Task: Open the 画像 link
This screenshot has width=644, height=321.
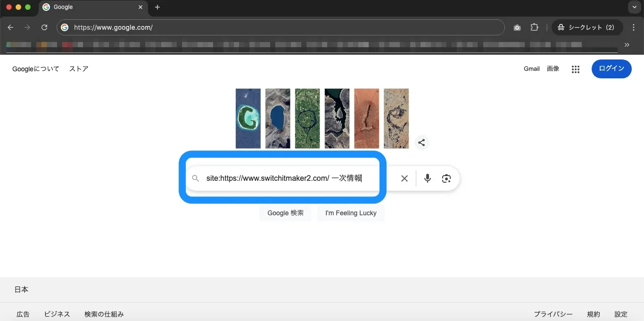Action: tap(553, 69)
